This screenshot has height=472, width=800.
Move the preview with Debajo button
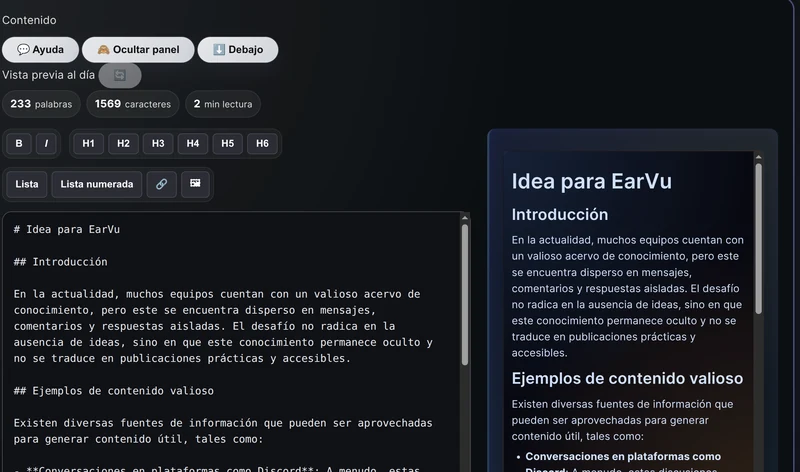(238, 49)
